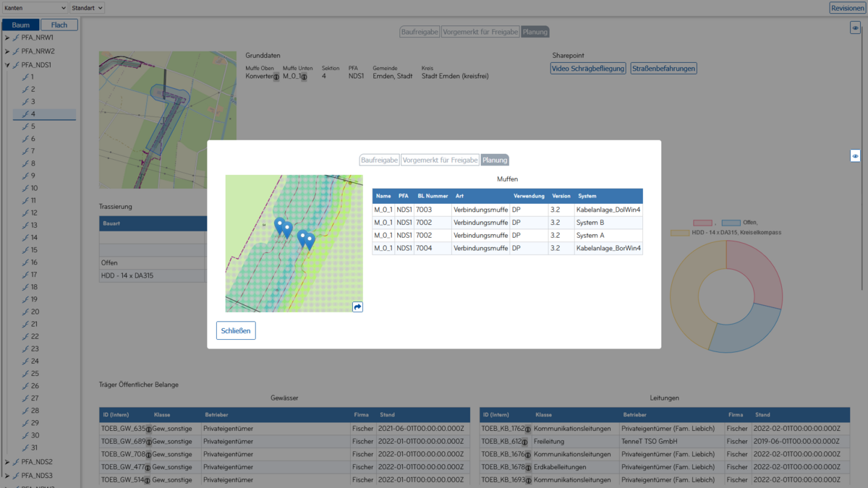Select Vorgemerkt für Freigabe tab in modal
868x488 pixels.
(x=440, y=160)
